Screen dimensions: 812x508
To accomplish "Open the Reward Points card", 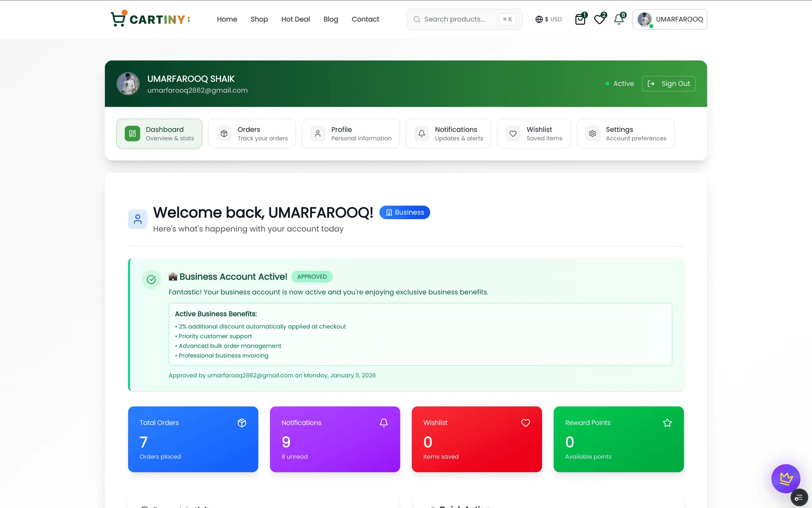I will click(619, 439).
